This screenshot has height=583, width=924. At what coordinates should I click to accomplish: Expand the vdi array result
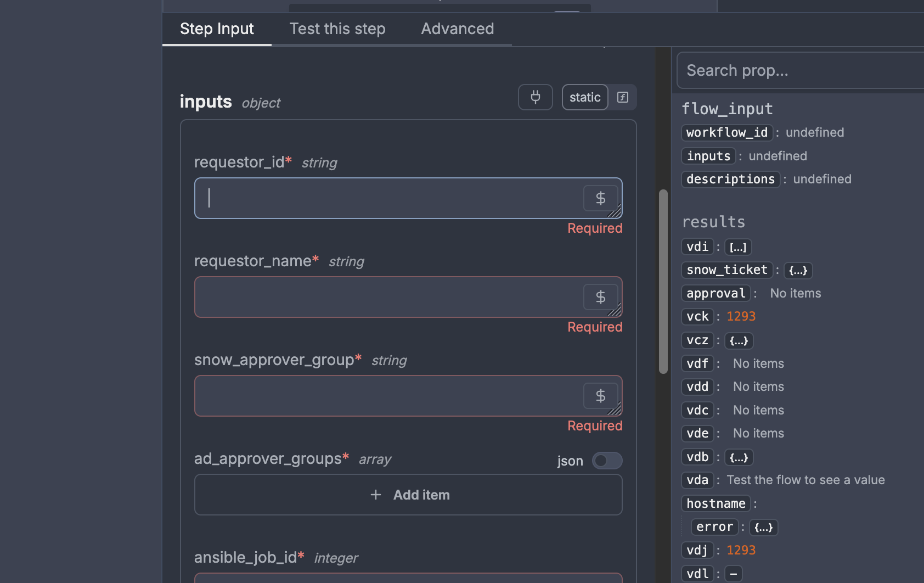tap(737, 247)
